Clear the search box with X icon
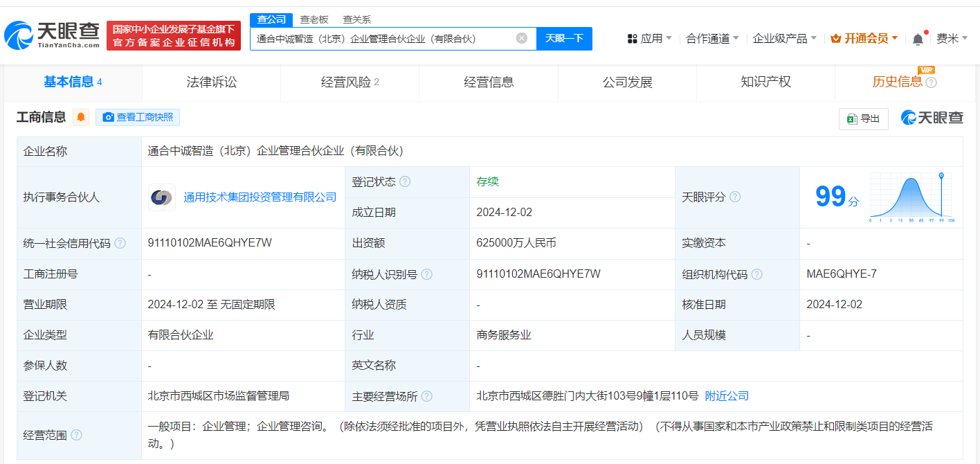 pos(522,38)
